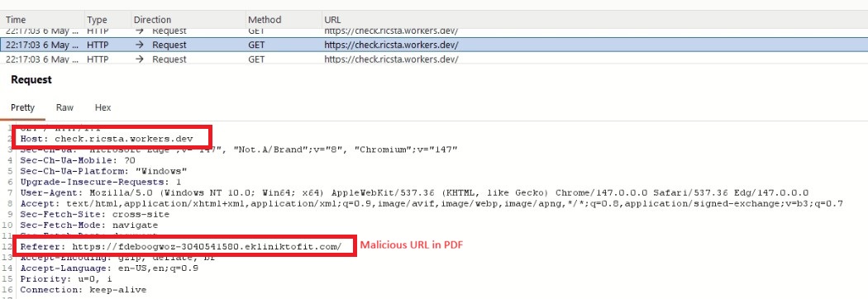Image resolution: width=868 pixels, height=299 pixels.
Task: Sort history by the URL column header
Action: coord(332,19)
